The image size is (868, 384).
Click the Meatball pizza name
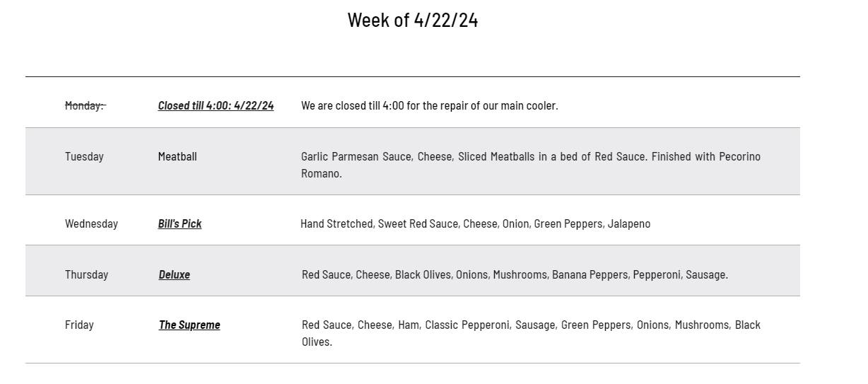coord(177,156)
